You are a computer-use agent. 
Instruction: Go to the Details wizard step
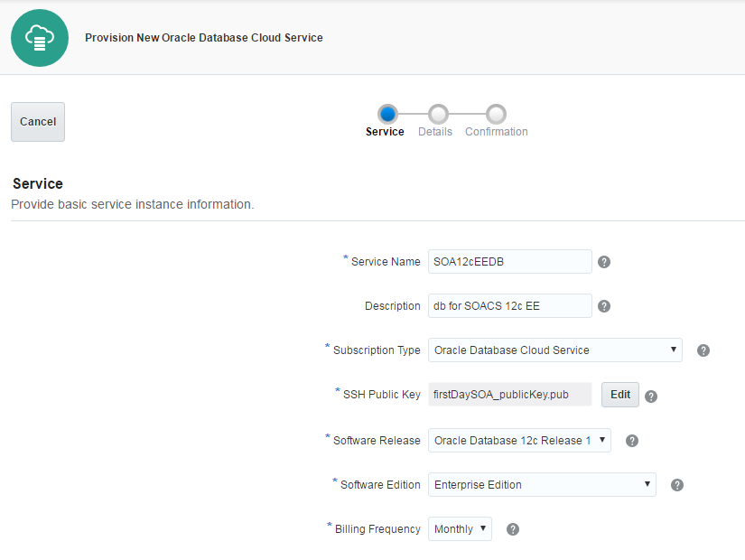point(438,115)
